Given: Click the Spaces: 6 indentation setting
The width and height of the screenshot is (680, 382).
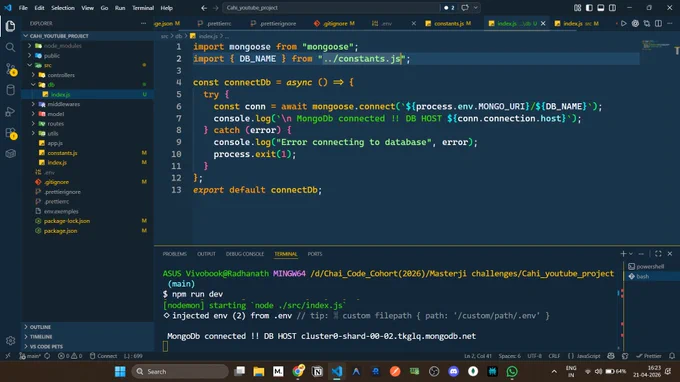Looking at the screenshot, I should (510, 356).
